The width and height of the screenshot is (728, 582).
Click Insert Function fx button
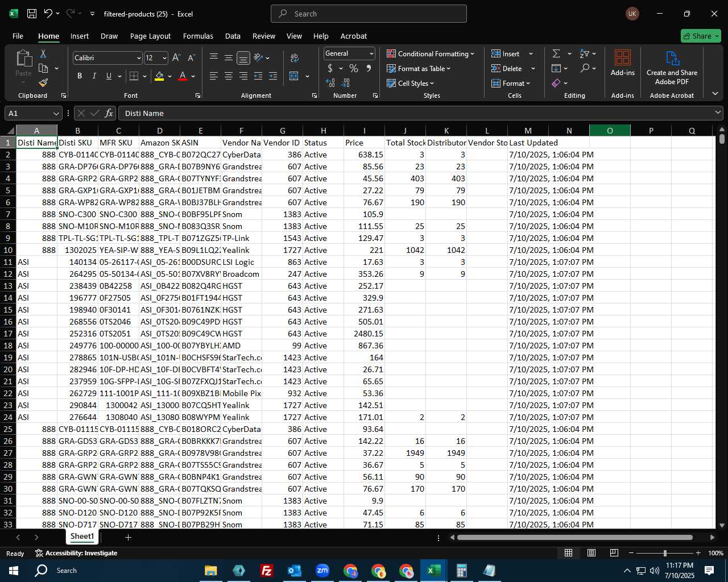(109, 113)
